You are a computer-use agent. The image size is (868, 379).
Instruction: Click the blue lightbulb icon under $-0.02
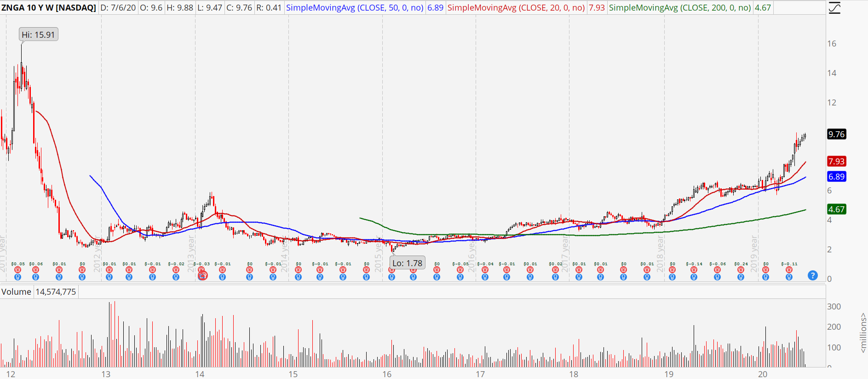[x=176, y=277]
